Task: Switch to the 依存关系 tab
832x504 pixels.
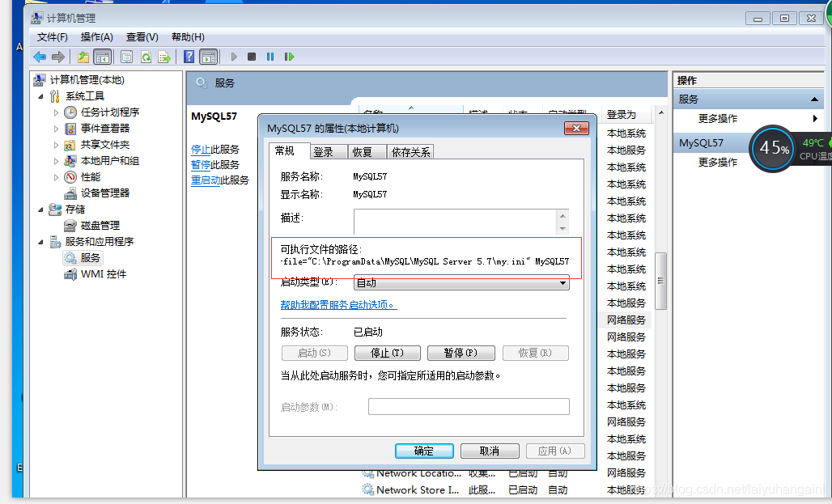Action: [x=410, y=152]
